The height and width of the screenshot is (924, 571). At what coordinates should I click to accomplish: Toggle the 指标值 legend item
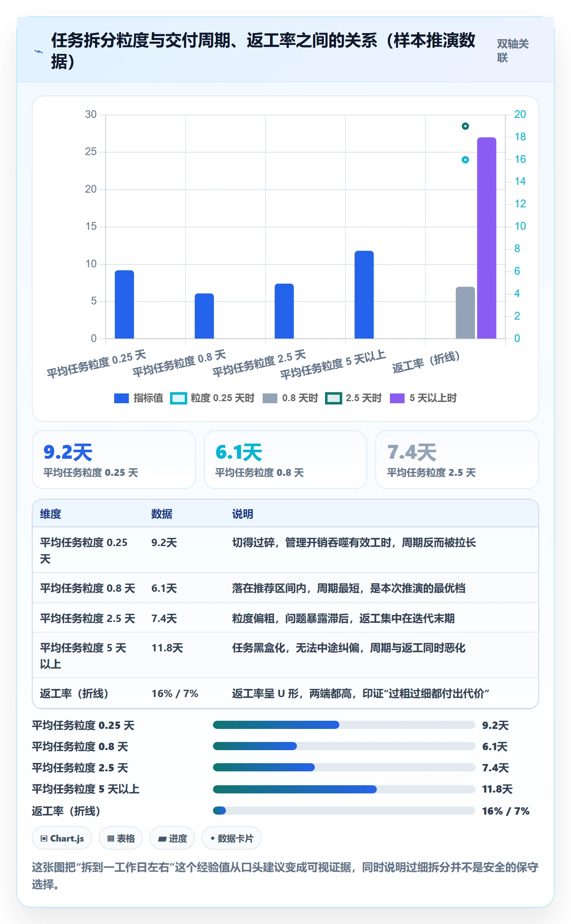138,398
